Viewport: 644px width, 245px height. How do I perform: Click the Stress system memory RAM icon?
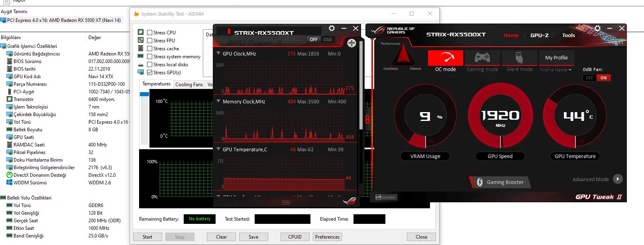(141, 56)
